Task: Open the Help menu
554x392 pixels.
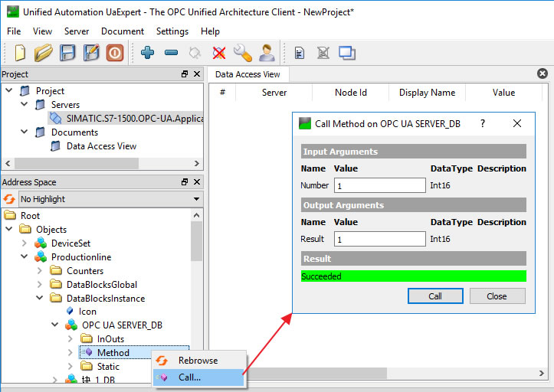Action: point(210,31)
